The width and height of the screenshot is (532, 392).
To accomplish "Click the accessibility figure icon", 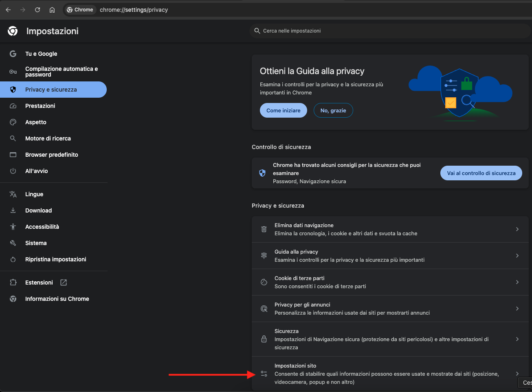I will click(13, 227).
